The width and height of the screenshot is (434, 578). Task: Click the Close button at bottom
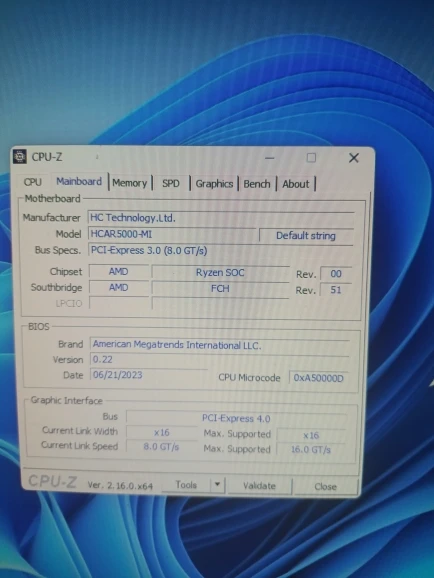click(325, 486)
